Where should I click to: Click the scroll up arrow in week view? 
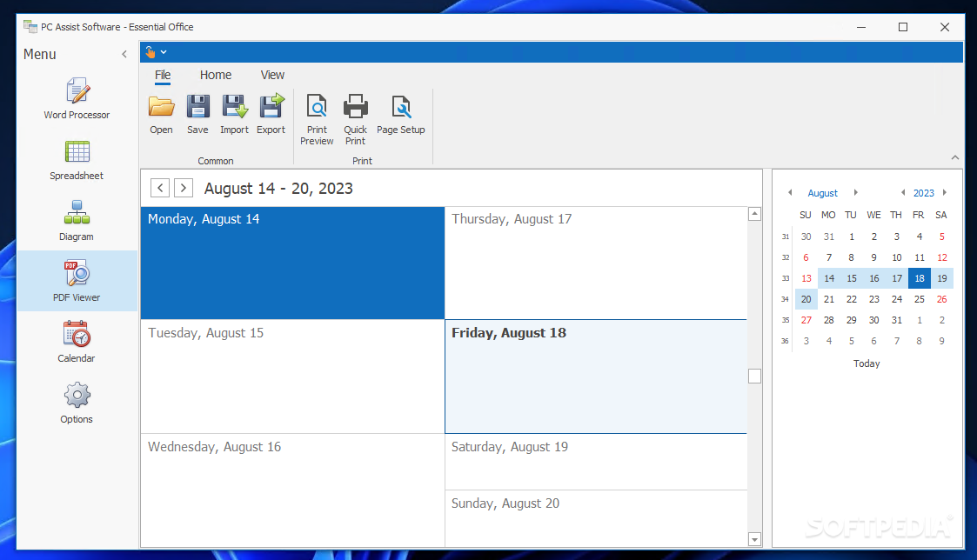(x=754, y=214)
